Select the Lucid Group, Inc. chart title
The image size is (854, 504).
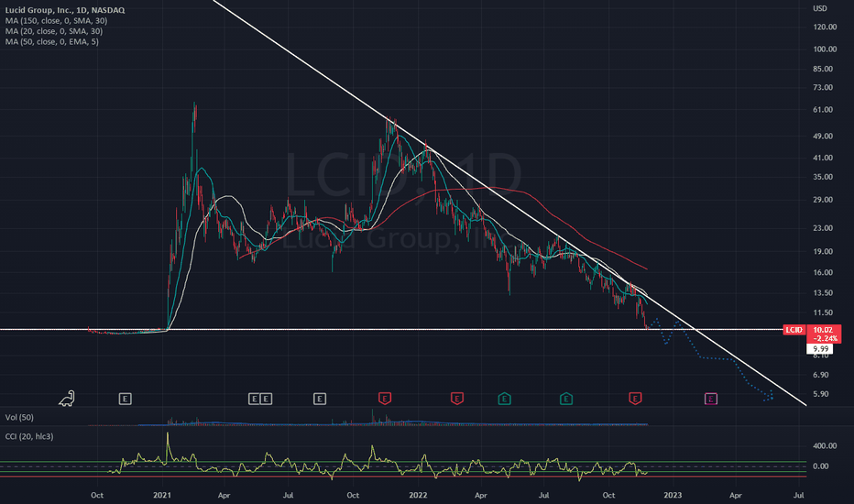[x=65, y=10]
